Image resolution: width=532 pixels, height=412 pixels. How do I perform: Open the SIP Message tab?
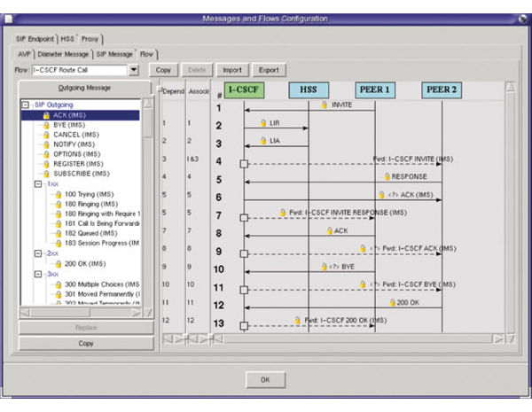coord(114,54)
